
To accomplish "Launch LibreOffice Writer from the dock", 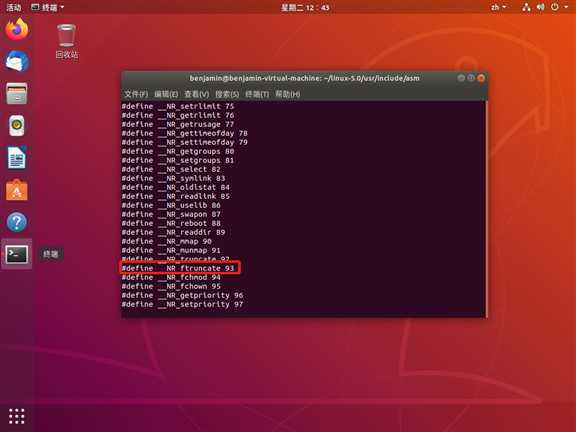I will coord(17,157).
